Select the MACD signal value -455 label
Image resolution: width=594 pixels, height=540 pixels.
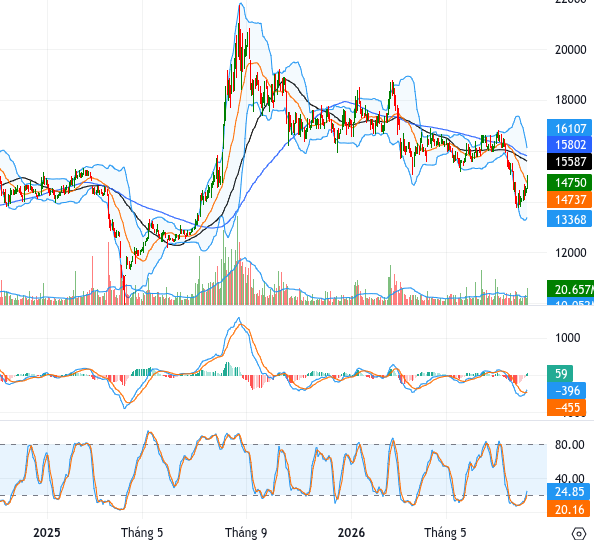point(566,407)
